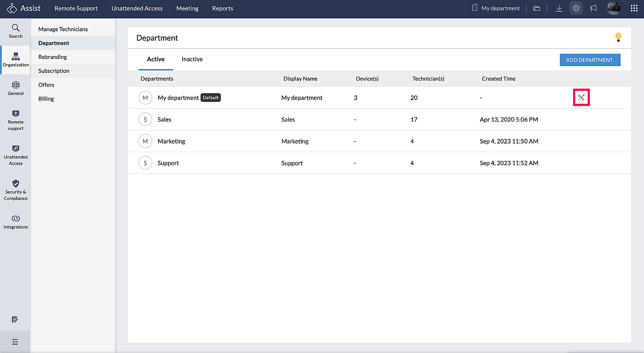
Task: Open the Unattended Access settings section
Action: point(15,155)
